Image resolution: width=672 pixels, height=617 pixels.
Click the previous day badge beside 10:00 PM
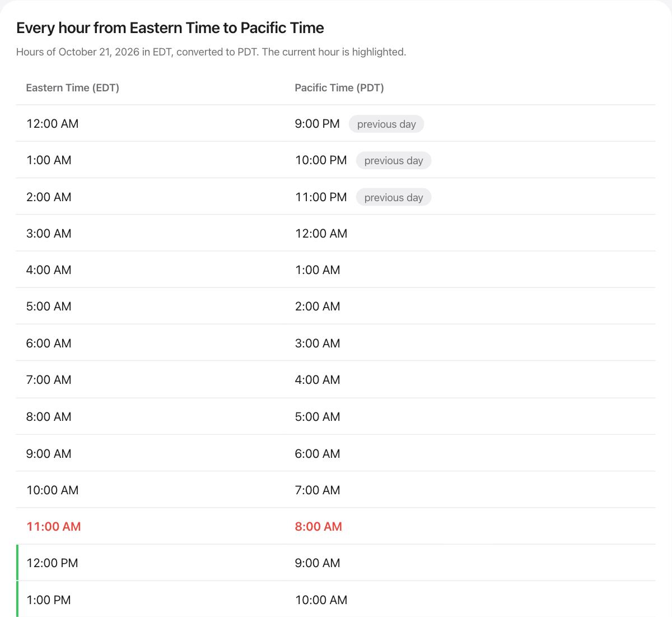pyautogui.click(x=394, y=160)
